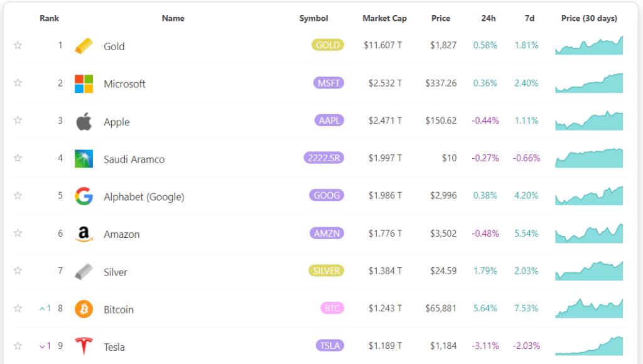Click the Saudi Aramco logo icon
The width and height of the screenshot is (643, 364).
(x=84, y=159)
